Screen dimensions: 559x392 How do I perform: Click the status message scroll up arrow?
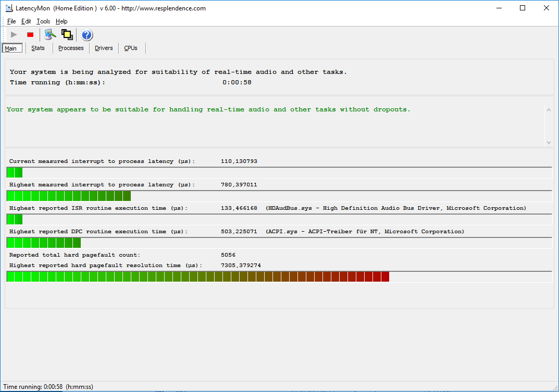(549, 110)
